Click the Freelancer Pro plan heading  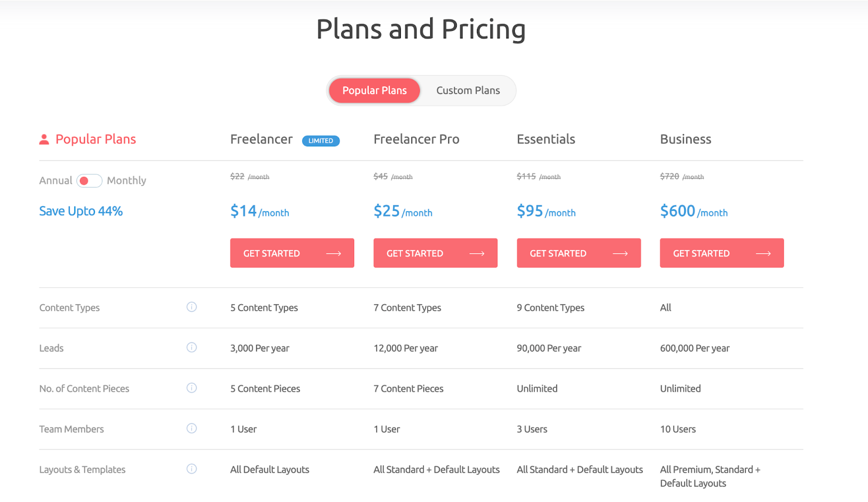pos(416,139)
